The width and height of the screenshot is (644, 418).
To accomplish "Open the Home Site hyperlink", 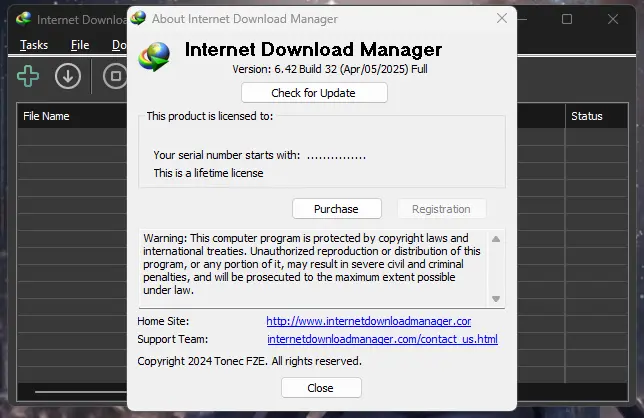I will point(369,321).
